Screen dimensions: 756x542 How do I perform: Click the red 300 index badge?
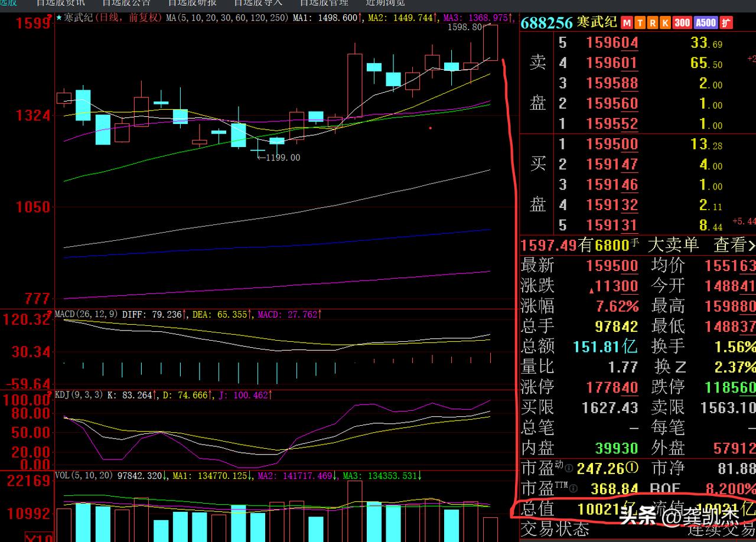pyautogui.click(x=682, y=23)
